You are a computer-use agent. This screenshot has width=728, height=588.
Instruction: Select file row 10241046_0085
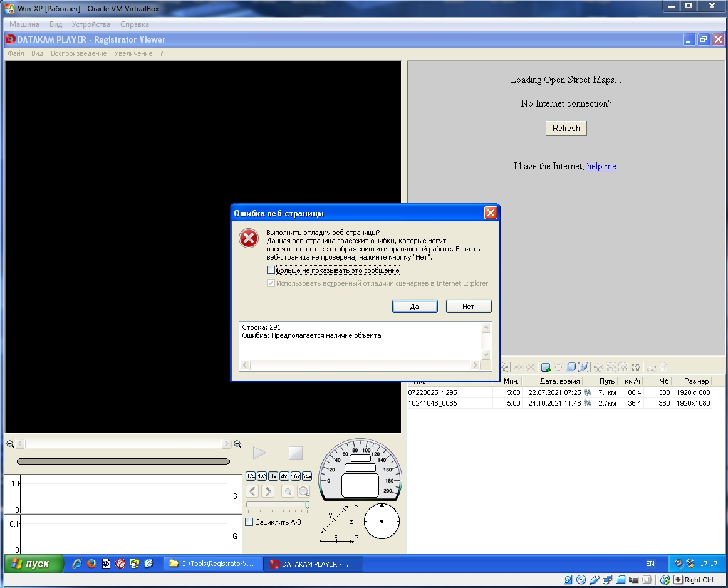(559, 403)
